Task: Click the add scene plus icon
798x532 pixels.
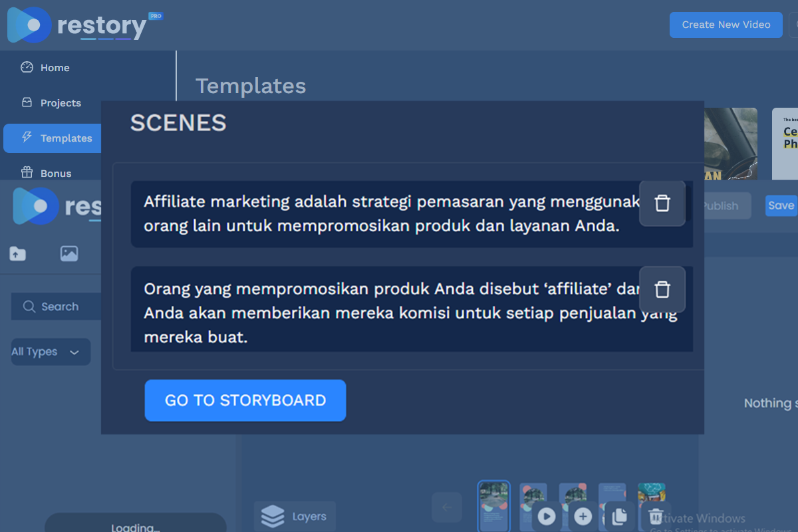Action: click(583, 517)
